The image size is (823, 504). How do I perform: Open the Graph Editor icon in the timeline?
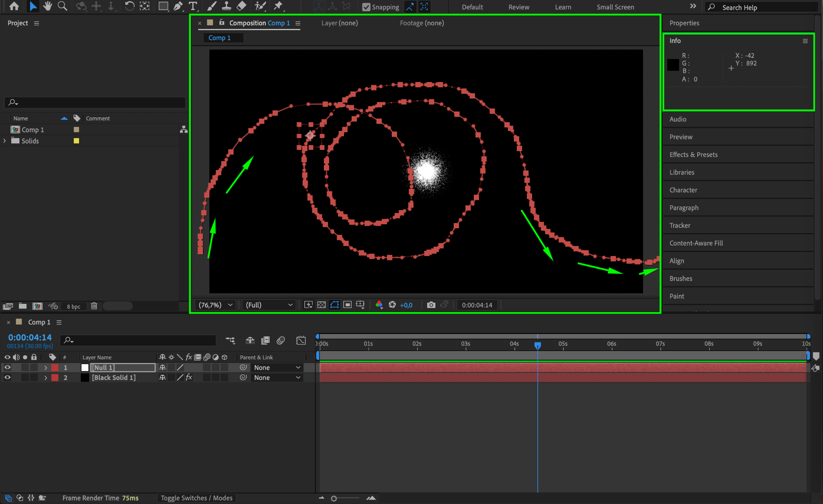(301, 340)
